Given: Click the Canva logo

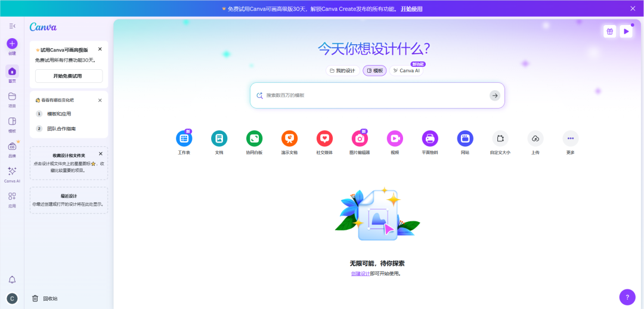Looking at the screenshot, I should click(43, 27).
